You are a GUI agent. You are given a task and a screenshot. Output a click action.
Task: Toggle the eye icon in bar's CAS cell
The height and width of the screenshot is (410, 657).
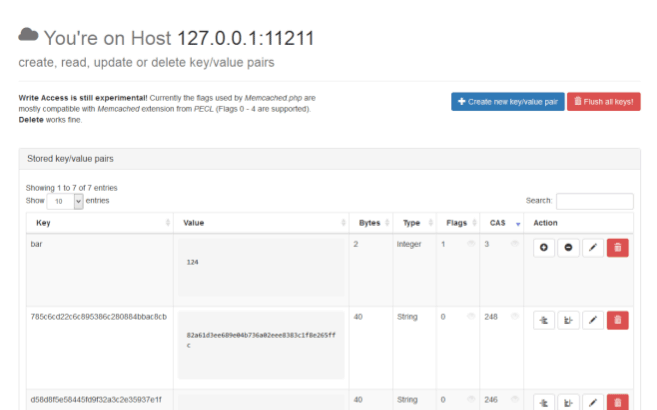(x=515, y=244)
